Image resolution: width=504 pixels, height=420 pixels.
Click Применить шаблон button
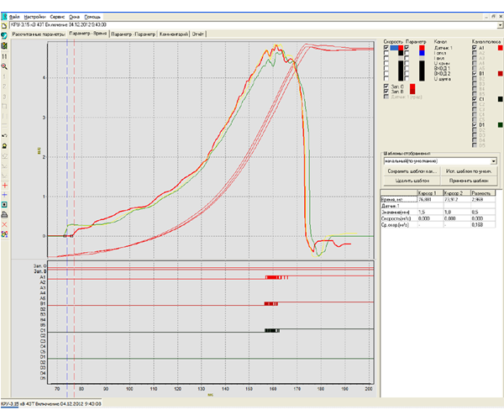[469, 181]
